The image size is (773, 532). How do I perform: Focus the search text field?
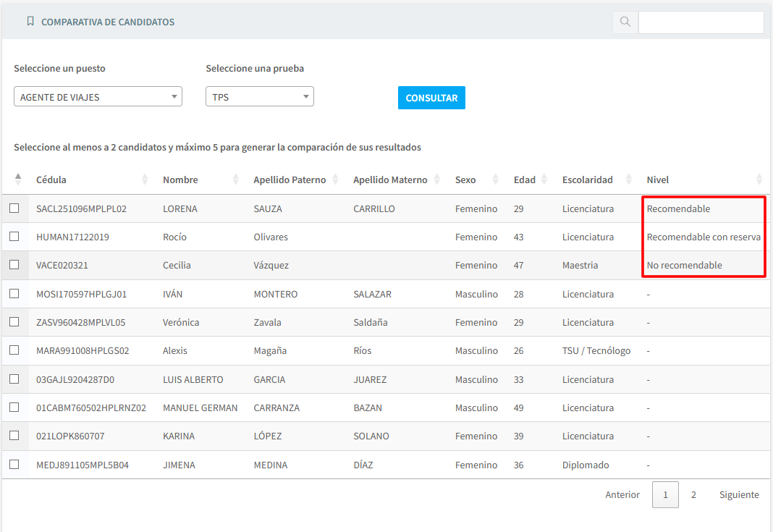[x=700, y=22]
